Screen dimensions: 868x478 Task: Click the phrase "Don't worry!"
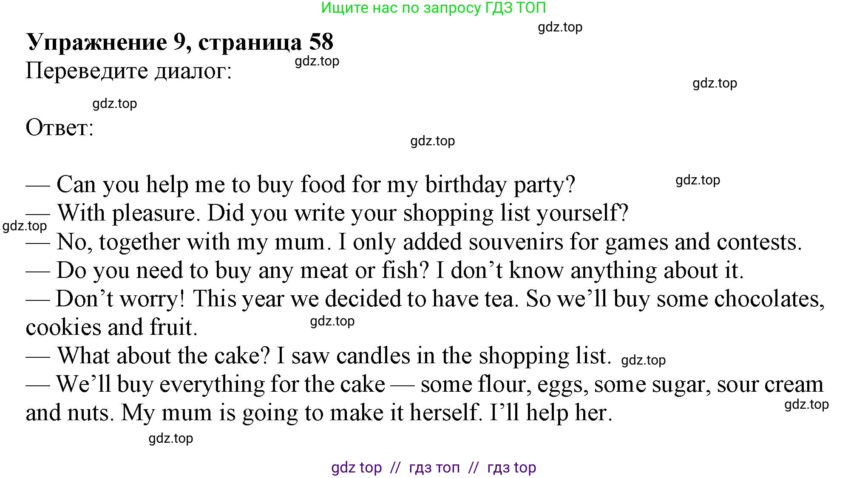[x=120, y=299]
